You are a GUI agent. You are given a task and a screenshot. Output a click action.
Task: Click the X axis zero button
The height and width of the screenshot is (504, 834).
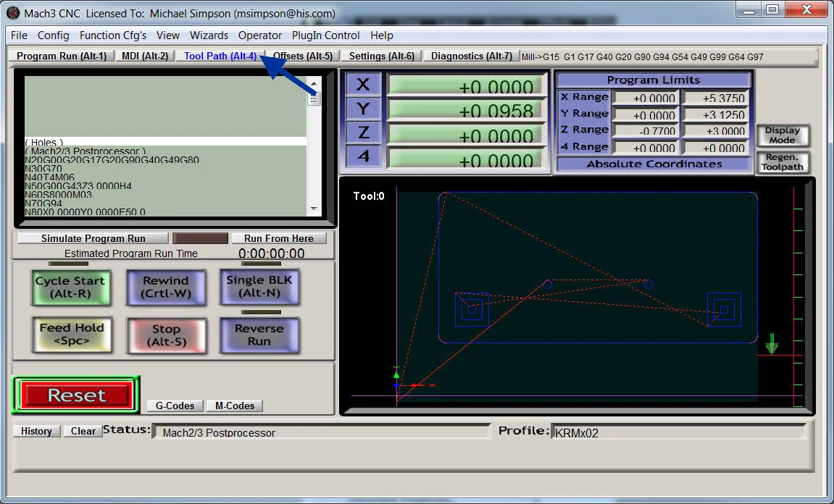click(363, 85)
